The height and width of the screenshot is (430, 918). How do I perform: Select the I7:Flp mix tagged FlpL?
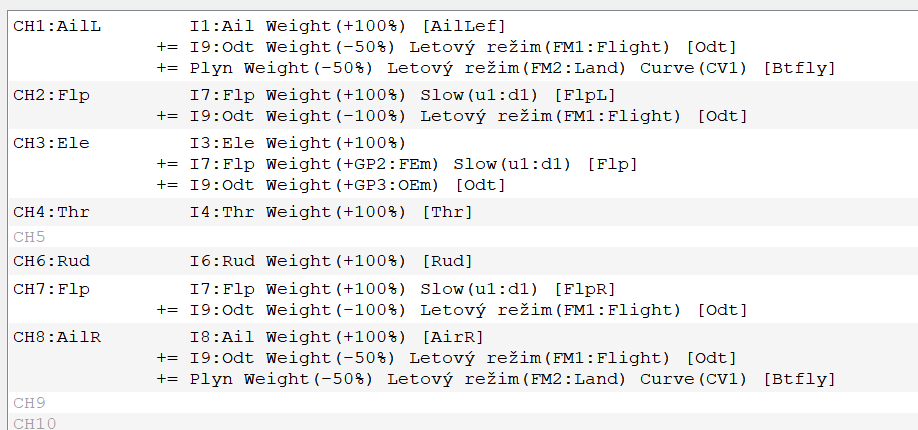tap(402, 95)
